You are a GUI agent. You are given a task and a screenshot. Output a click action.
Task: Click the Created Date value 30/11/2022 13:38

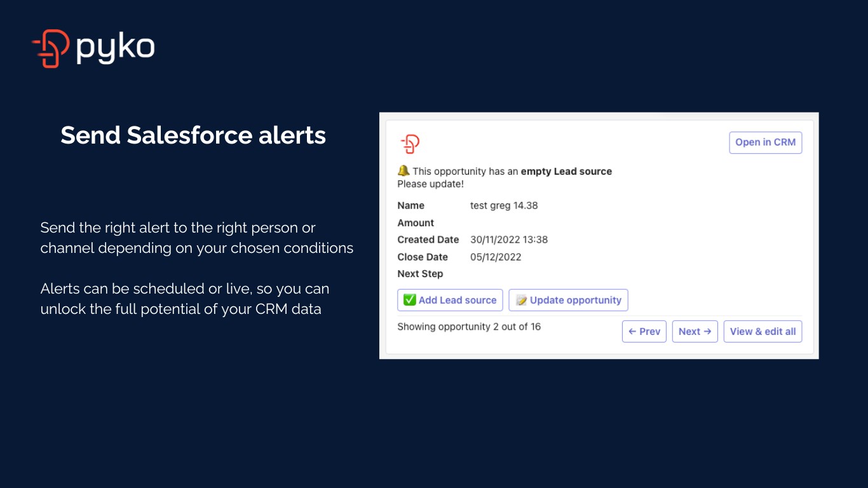pos(509,240)
